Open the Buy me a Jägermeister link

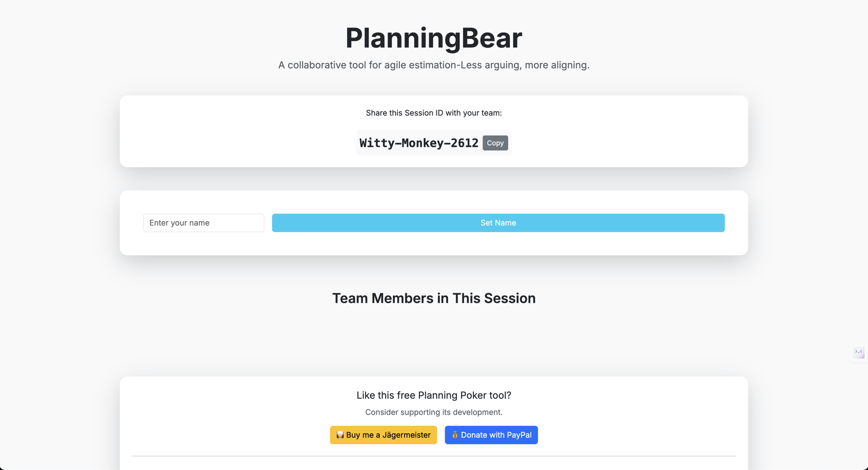[383, 435]
